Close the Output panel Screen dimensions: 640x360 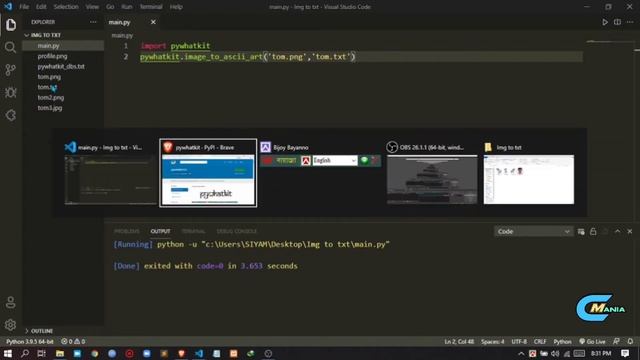click(x=630, y=231)
